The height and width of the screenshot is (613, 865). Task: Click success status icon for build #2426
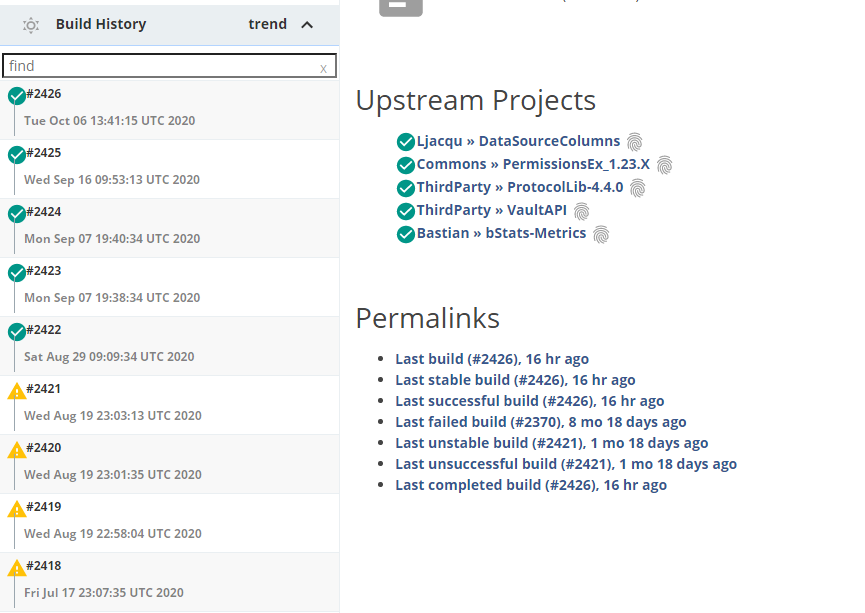16,96
